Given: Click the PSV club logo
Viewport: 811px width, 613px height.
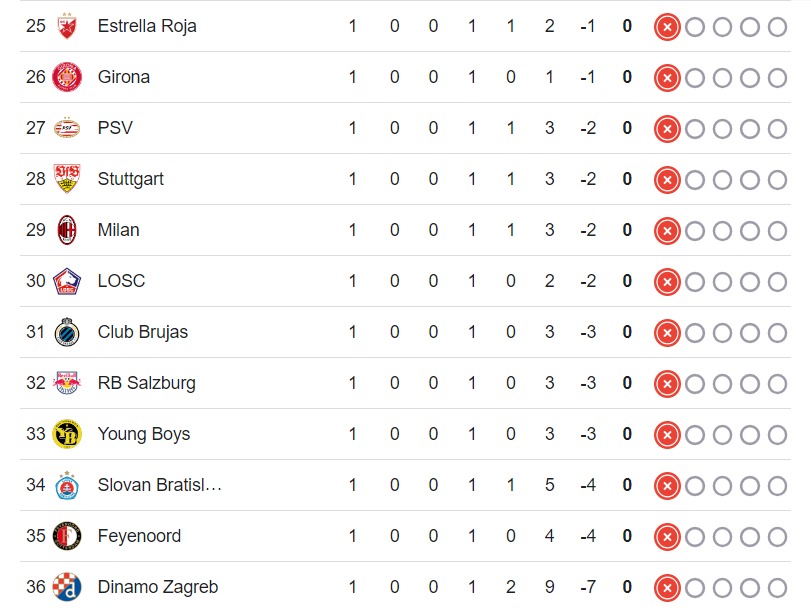Looking at the screenshot, I should [x=67, y=128].
